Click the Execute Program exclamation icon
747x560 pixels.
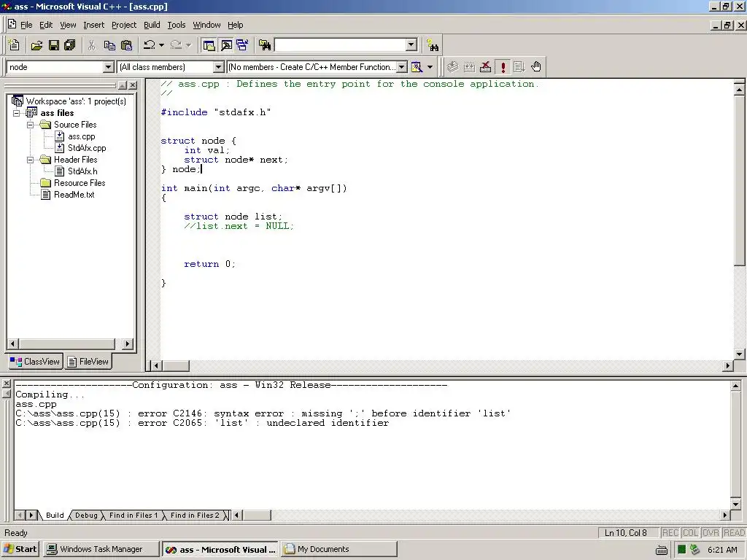pos(503,67)
